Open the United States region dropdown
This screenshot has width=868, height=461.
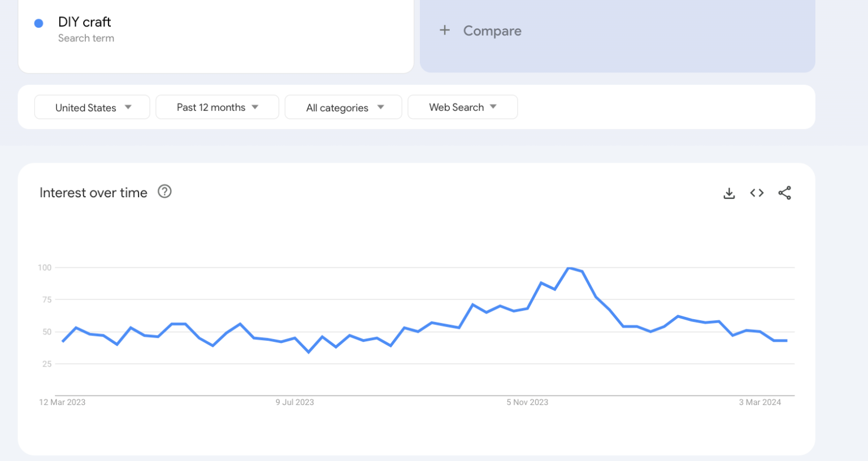[92, 107]
